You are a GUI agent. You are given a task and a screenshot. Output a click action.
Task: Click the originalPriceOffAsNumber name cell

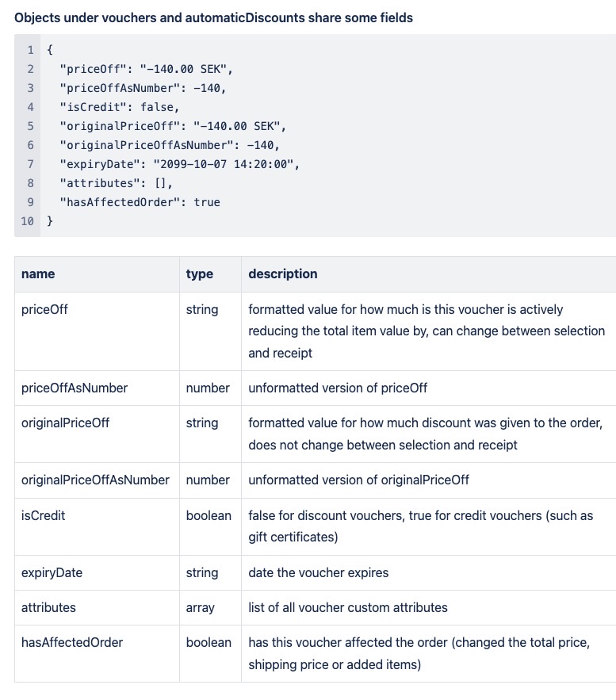point(95,480)
